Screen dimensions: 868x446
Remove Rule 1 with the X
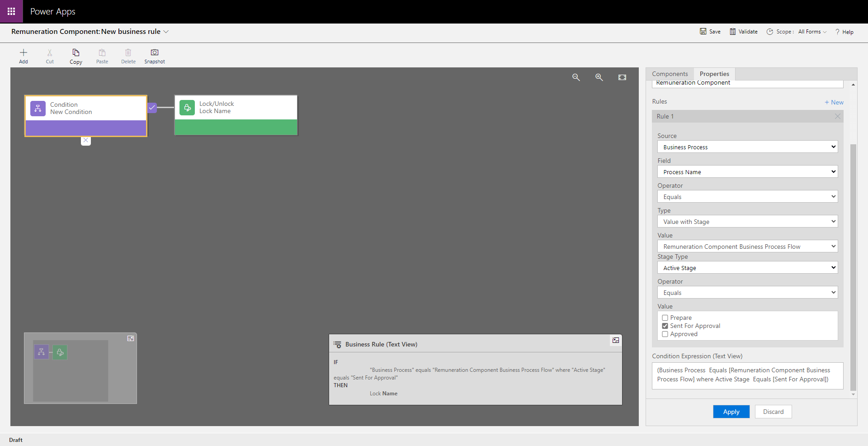(838, 116)
